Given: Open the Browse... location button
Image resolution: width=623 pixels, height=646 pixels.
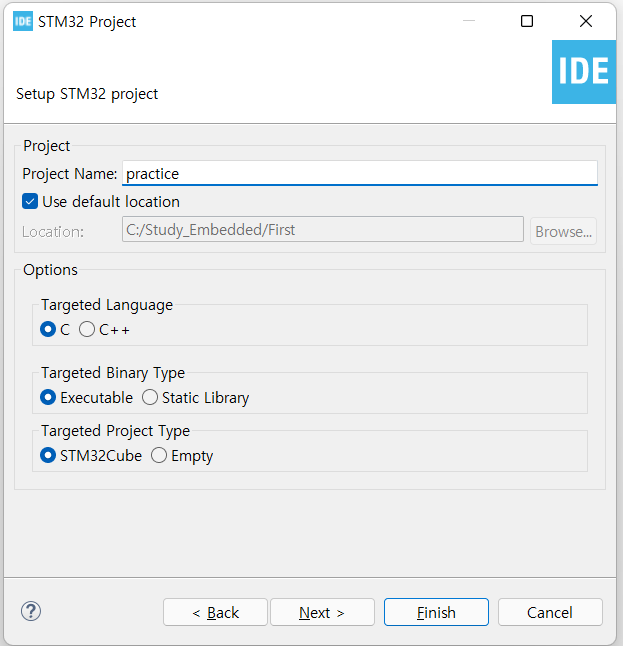Looking at the screenshot, I should point(563,231).
